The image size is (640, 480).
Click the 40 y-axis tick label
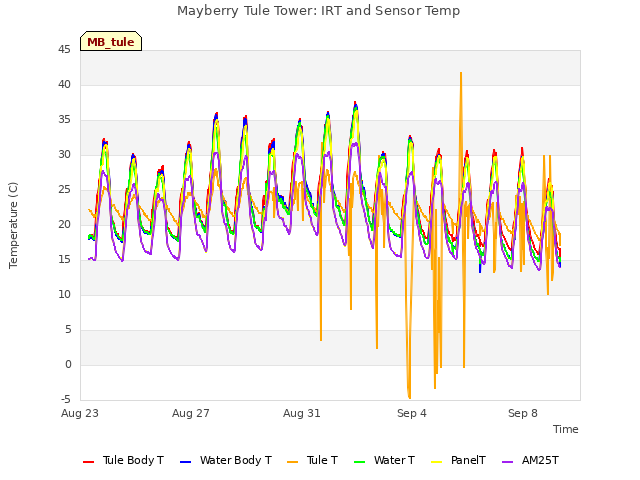64,84
